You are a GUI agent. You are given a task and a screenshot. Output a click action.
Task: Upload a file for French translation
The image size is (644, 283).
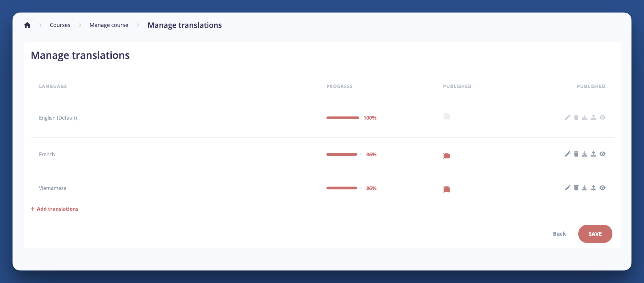tap(593, 154)
